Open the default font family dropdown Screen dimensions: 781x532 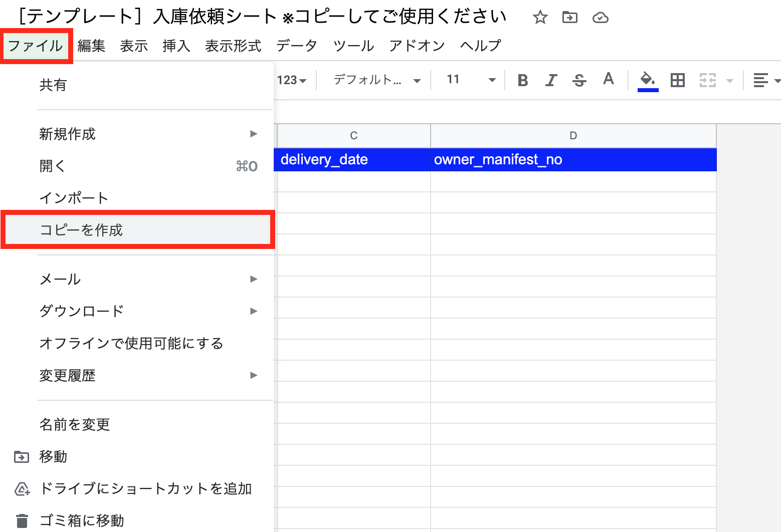coord(376,80)
